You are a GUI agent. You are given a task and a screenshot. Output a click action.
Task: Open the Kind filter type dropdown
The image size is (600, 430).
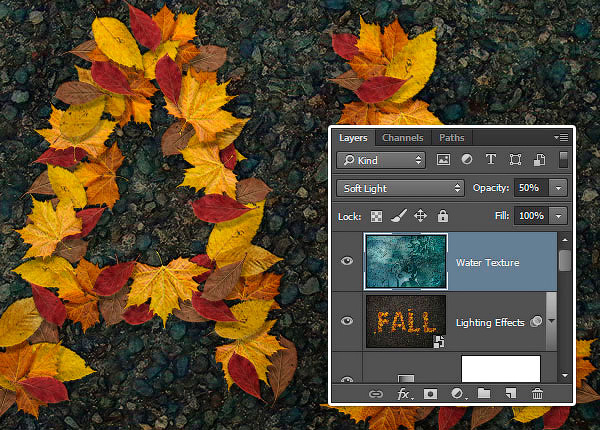[x=381, y=160]
